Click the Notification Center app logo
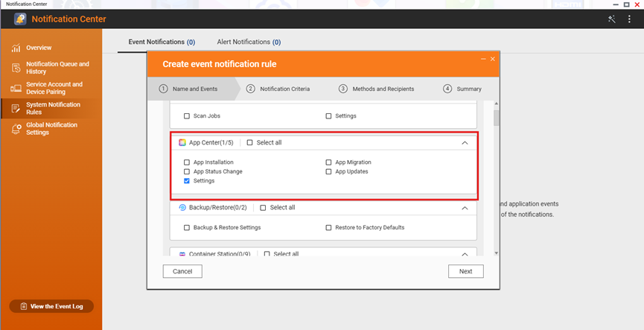 20,19
